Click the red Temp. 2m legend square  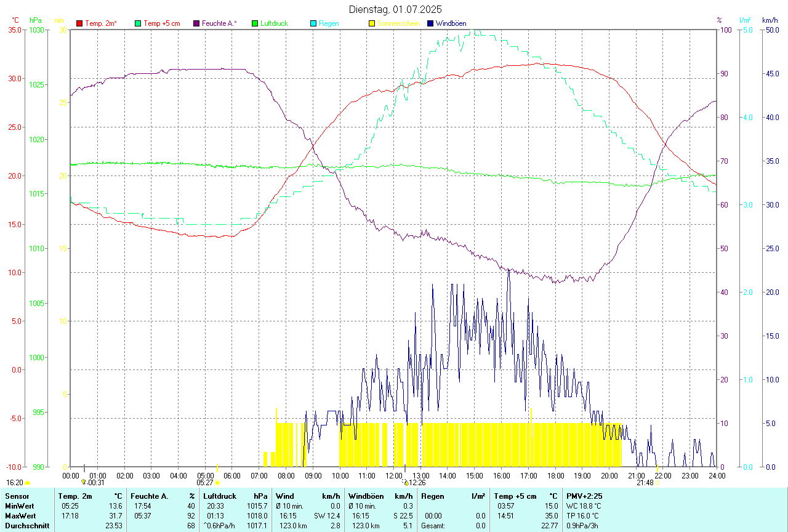79,23
